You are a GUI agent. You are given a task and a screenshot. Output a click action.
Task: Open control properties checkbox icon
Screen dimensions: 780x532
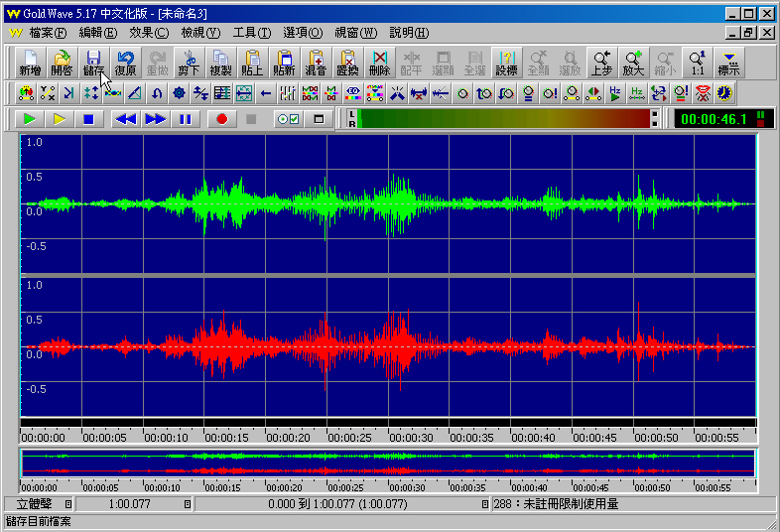[288, 119]
